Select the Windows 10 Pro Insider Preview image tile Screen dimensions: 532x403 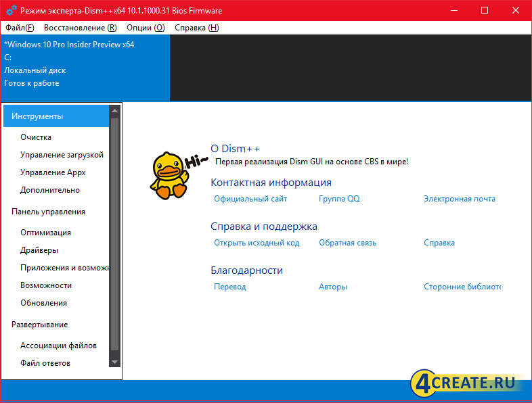(85, 68)
